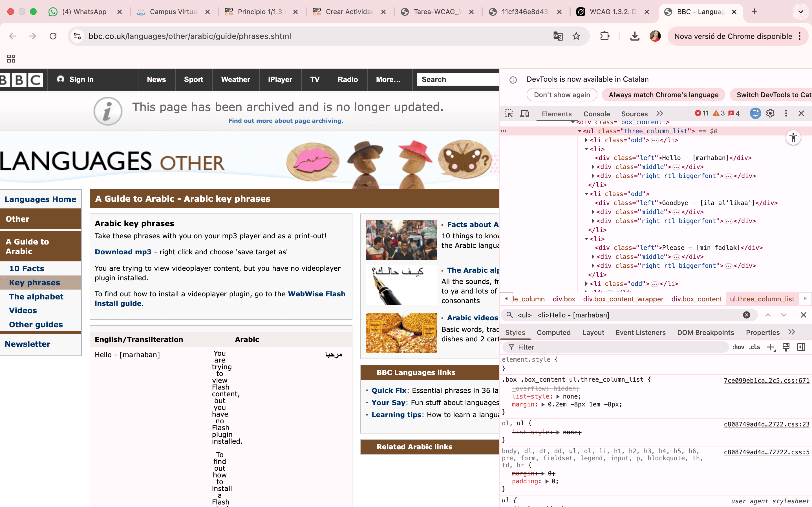Open the Chrome downloads icon
812x507 pixels.
634,36
